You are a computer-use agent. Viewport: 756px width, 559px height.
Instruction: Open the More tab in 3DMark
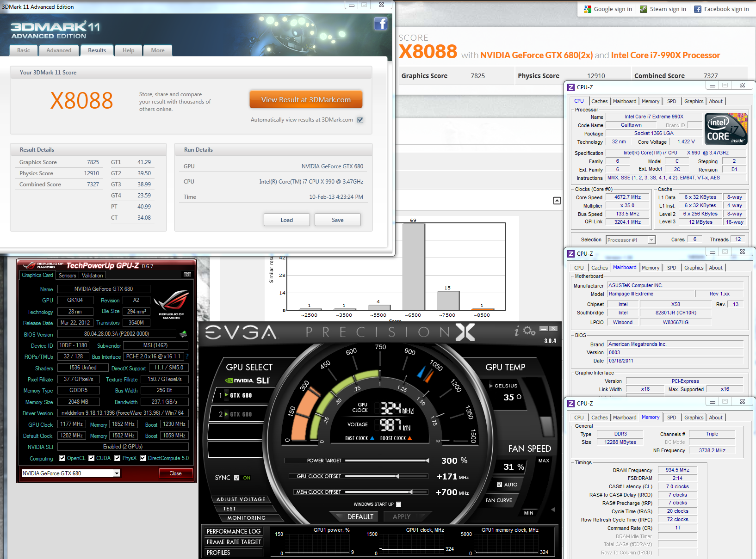(x=158, y=50)
